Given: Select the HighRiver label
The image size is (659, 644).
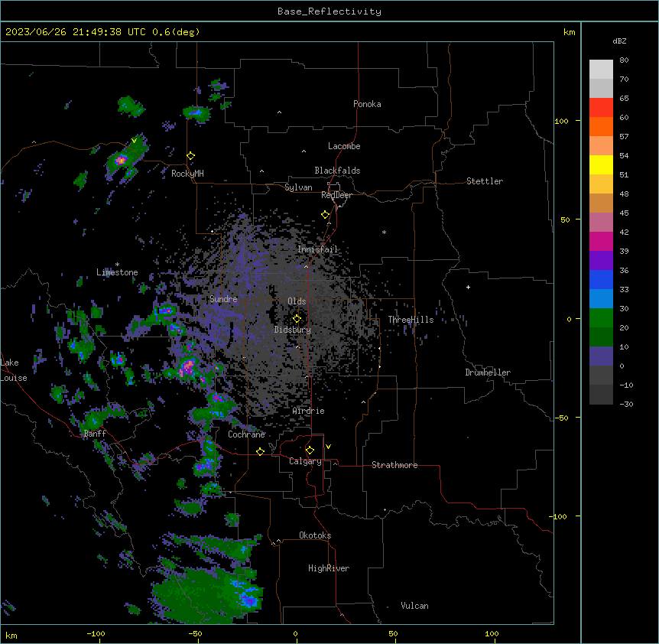Looking at the screenshot, I should coord(329,568).
